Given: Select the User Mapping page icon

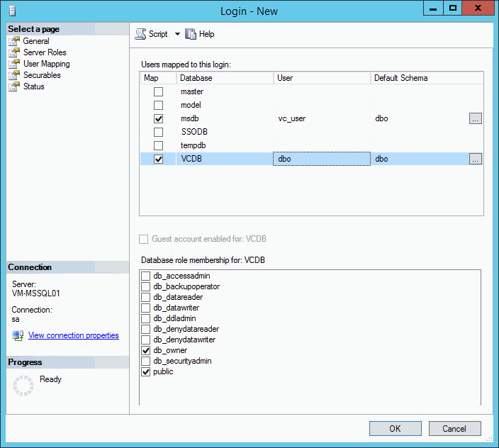Looking at the screenshot, I should 13,64.
